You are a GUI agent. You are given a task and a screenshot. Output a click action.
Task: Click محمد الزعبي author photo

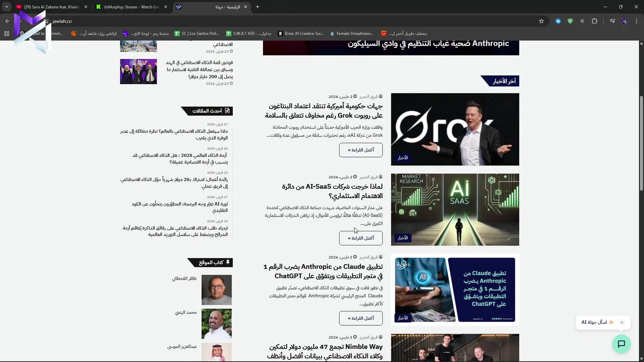[216, 324]
